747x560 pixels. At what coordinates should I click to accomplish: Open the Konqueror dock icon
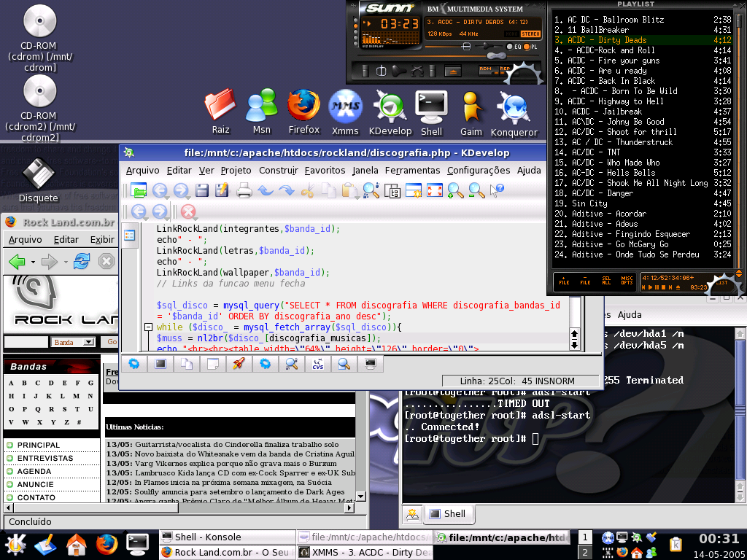(514, 114)
